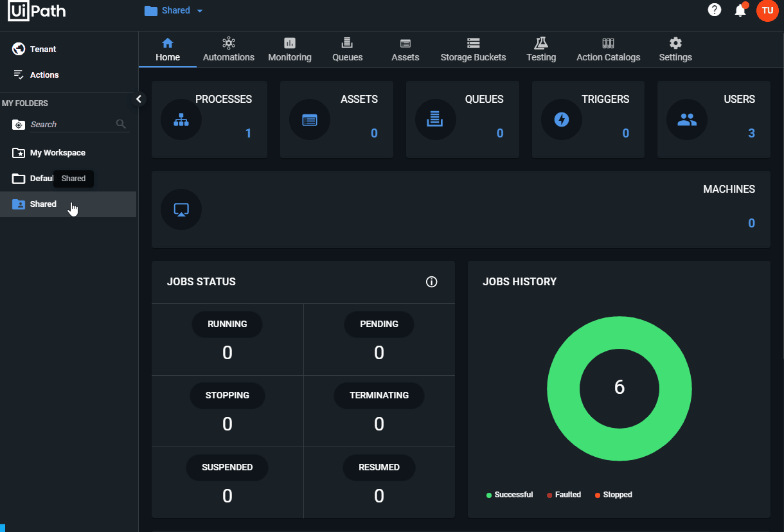
Task: Open Actions in sidebar
Action: tap(36, 75)
